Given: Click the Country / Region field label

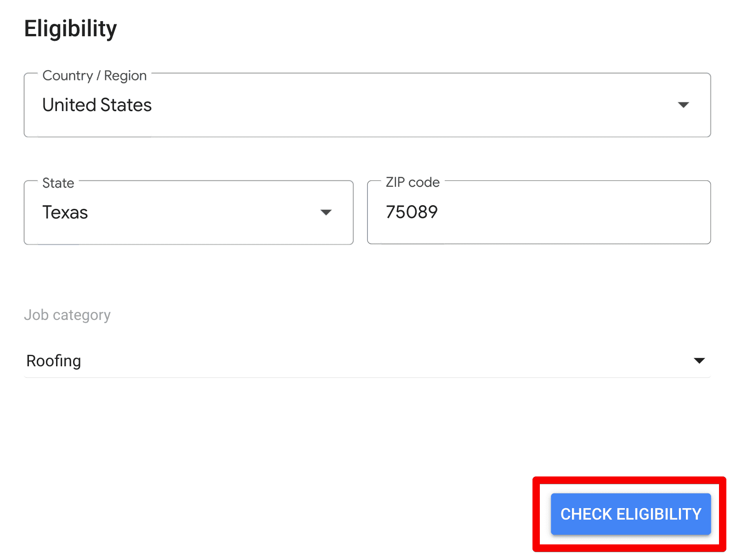Looking at the screenshot, I should pyautogui.click(x=94, y=75).
